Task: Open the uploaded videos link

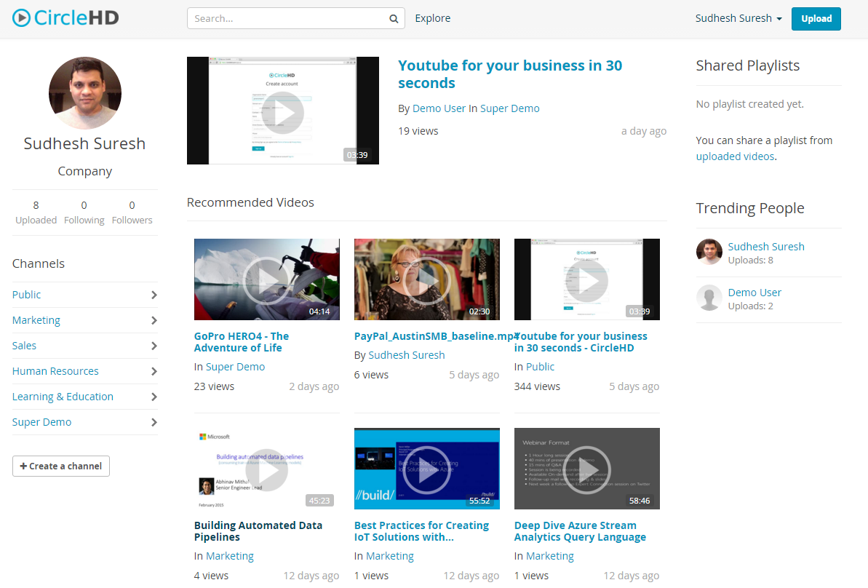Action: click(735, 156)
